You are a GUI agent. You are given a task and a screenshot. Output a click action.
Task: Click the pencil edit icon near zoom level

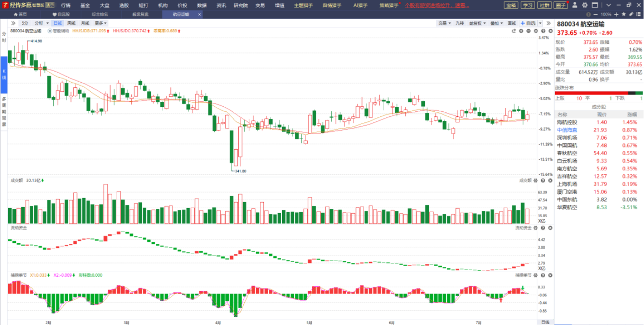(631, 14)
